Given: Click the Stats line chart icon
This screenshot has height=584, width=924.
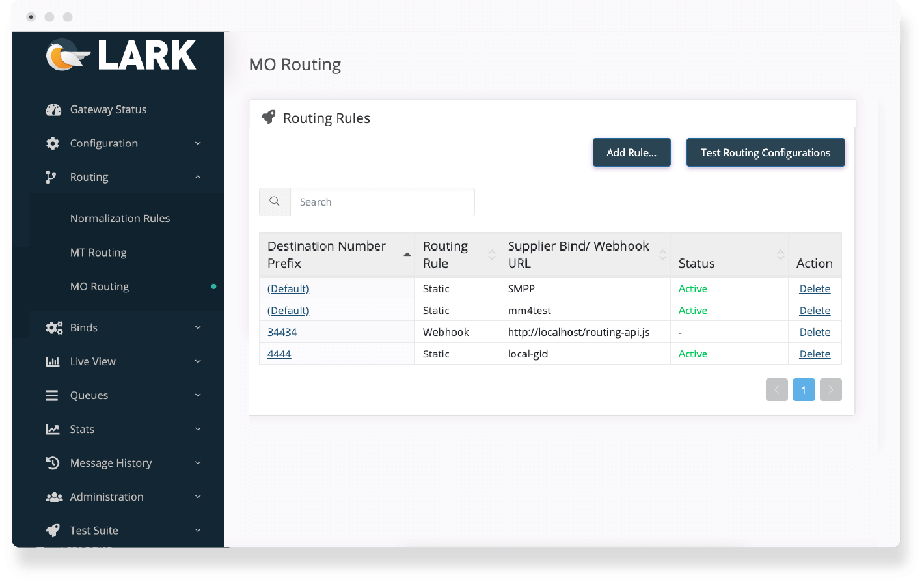Looking at the screenshot, I should (x=53, y=429).
